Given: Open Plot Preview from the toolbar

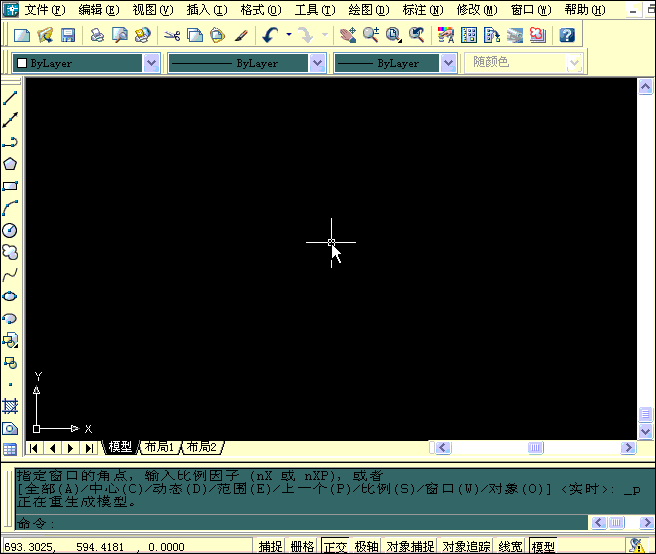Looking at the screenshot, I should (120, 35).
